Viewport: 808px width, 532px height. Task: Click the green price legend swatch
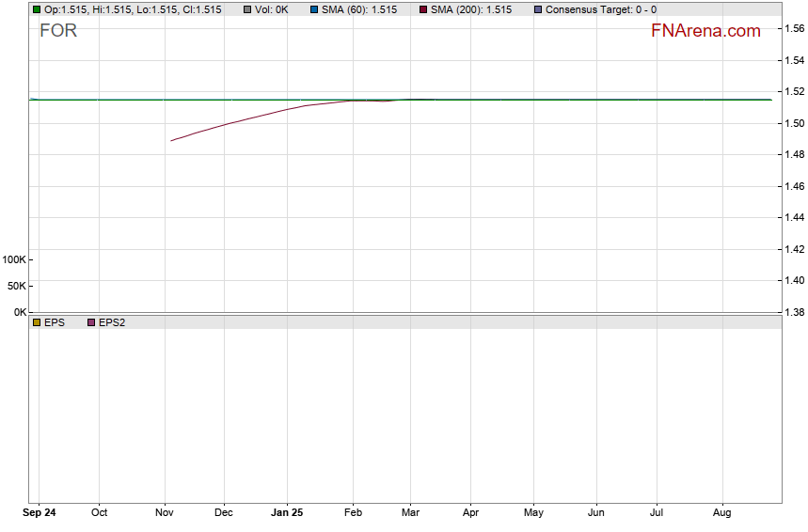point(37,9)
